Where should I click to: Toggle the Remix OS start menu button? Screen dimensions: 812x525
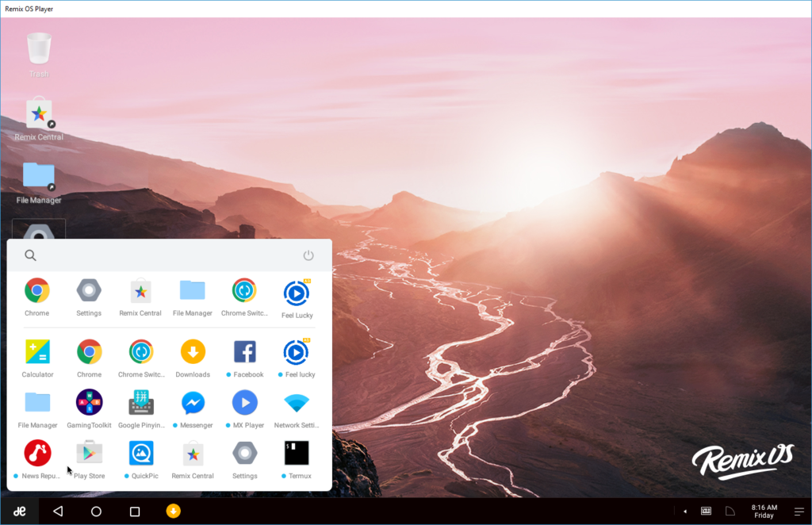click(20, 512)
